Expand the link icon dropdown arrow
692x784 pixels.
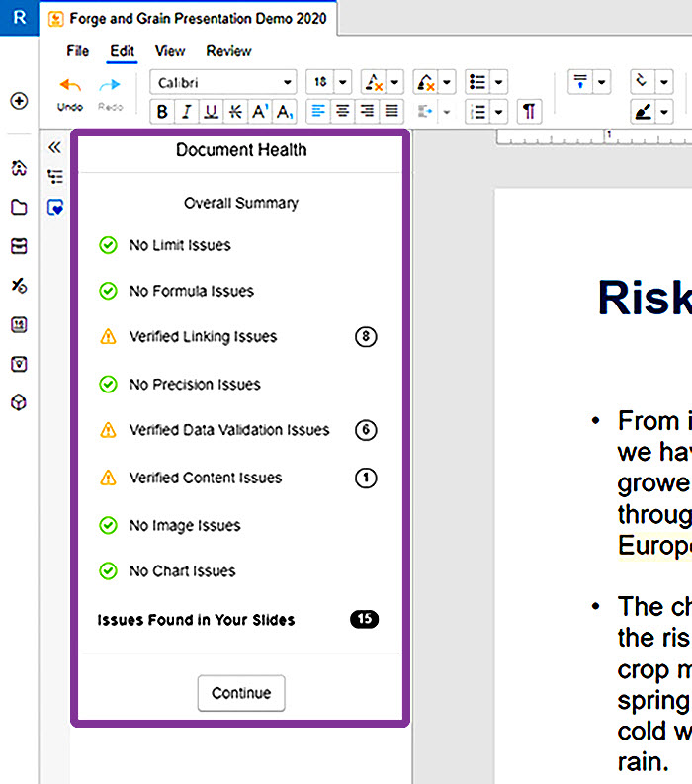(664, 81)
